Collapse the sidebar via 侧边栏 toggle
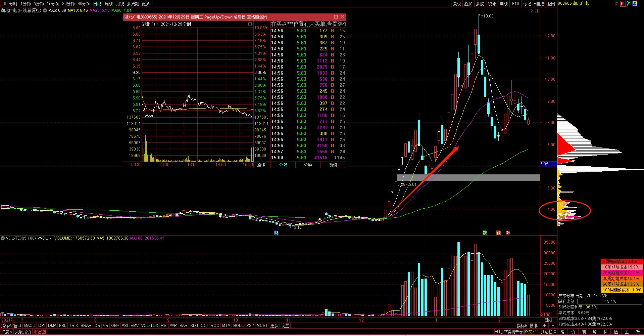Screen dimensions: 644x336 tap(548, 332)
